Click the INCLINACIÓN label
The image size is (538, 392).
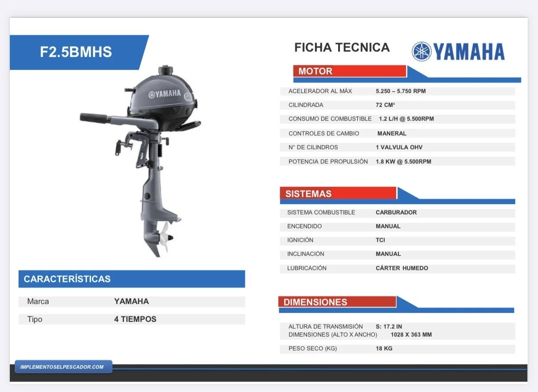pyautogui.click(x=306, y=254)
